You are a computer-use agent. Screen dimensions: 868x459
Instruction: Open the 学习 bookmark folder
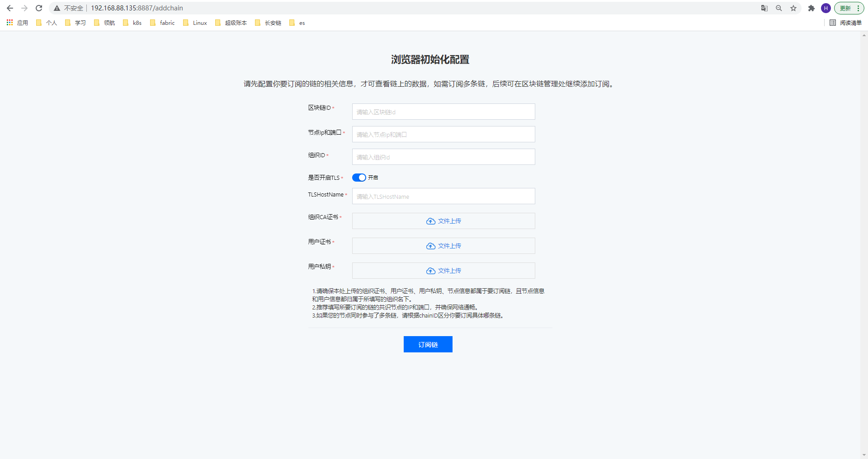coord(75,23)
